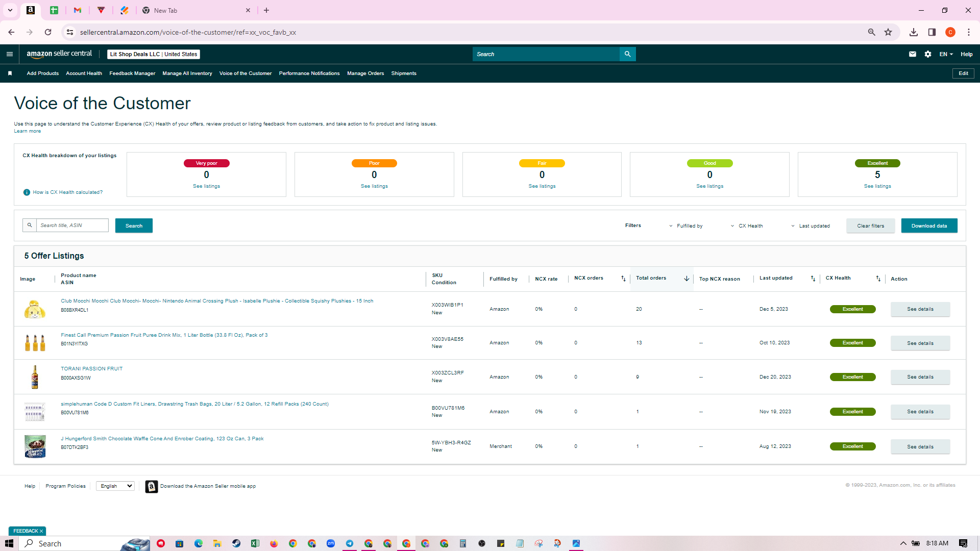Open the browser downloads icon
Screen dimensions: 980x551
pos(914,32)
